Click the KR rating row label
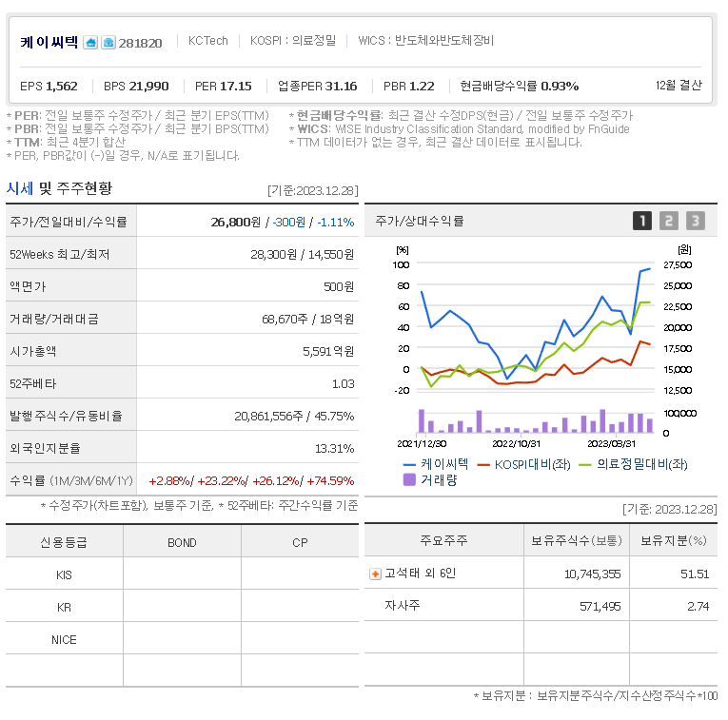 [x=64, y=607]
